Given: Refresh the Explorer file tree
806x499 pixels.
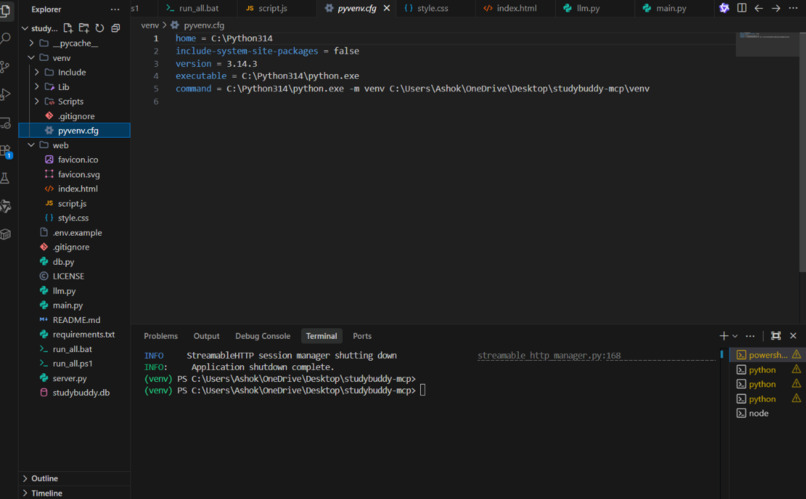Looking at the screenshot, I should coord(100,28).
